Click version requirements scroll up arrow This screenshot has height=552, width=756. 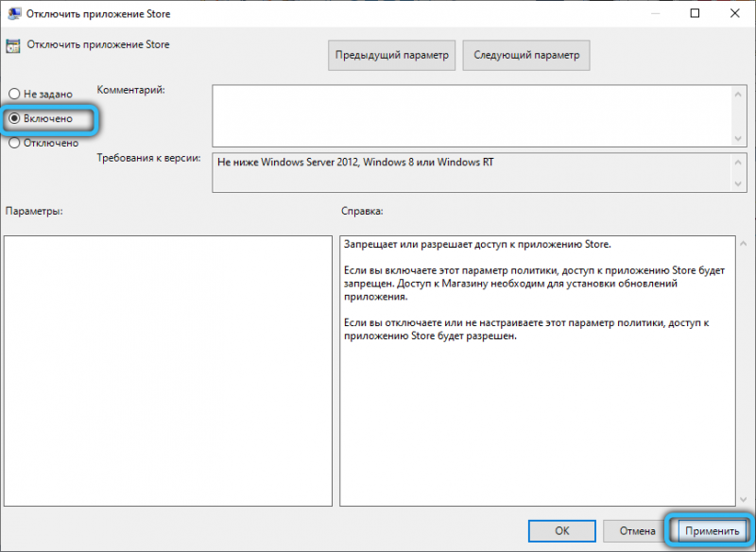738,163
